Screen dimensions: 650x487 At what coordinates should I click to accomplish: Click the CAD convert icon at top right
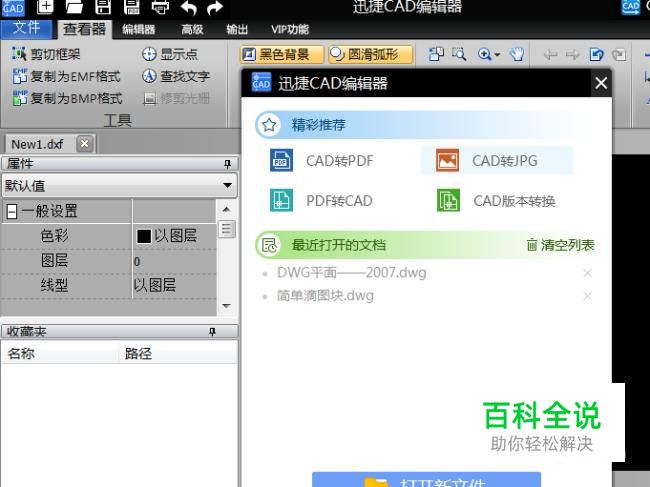coord(631,7)
